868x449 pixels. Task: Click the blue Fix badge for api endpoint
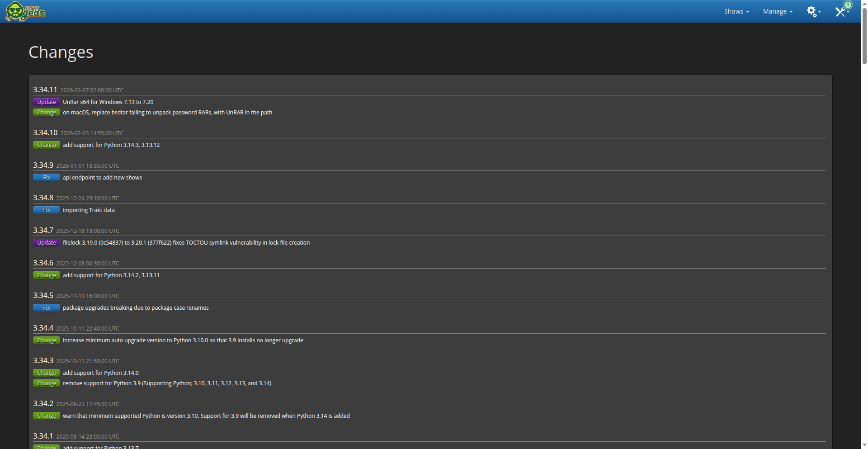coord(47,178)
